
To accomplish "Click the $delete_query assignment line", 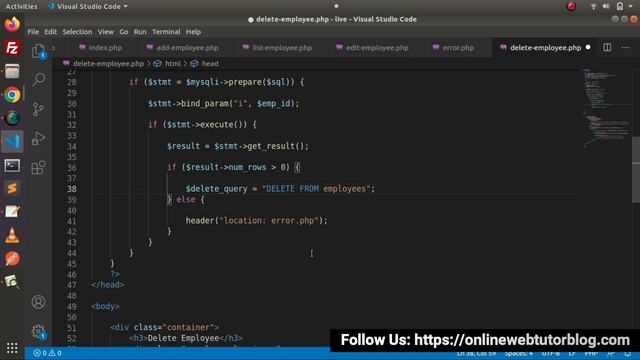I will [280, 189].
